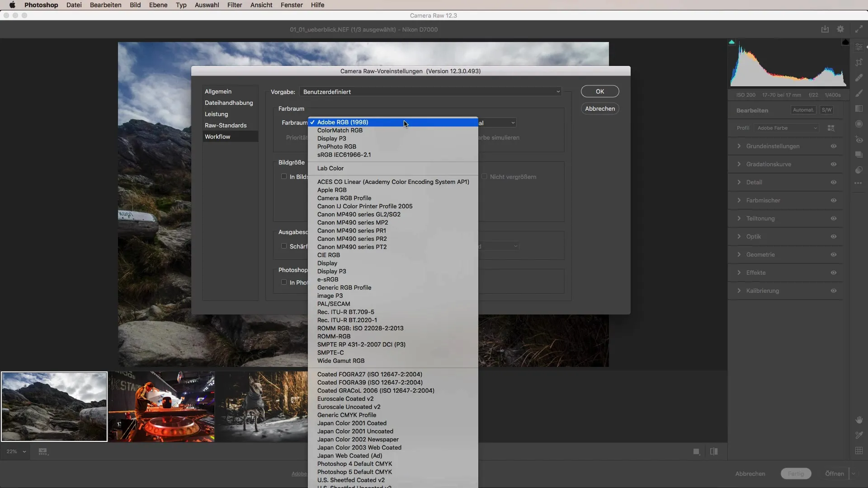This screenshot has height=488, width=868.
Task: Open Camera Raw preferences gear icon
Action: (840, 29)
